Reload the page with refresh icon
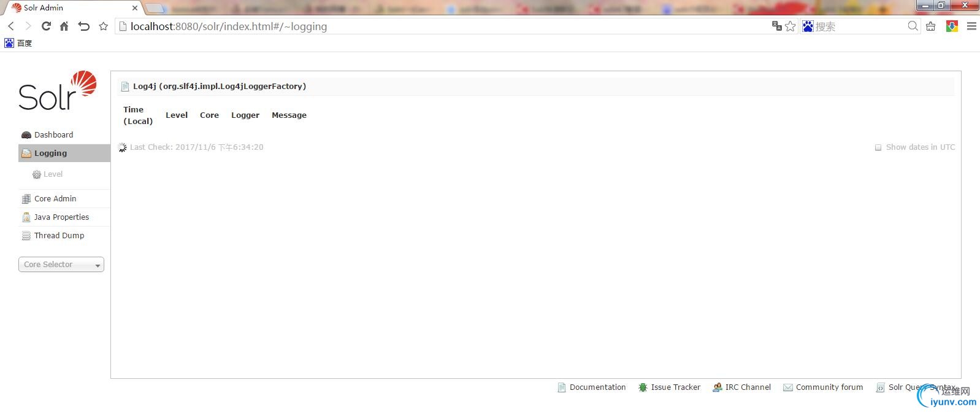Screen dimensions: 980x412 pos(46,26)
